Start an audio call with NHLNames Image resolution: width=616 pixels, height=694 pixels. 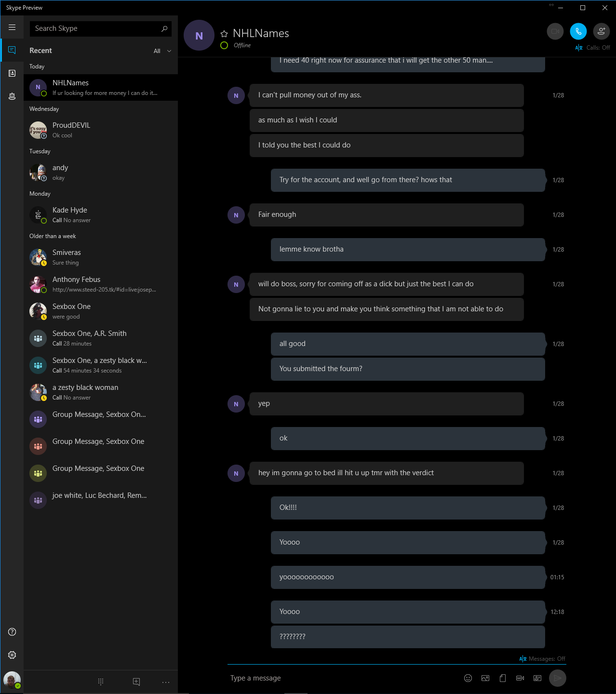578,31
